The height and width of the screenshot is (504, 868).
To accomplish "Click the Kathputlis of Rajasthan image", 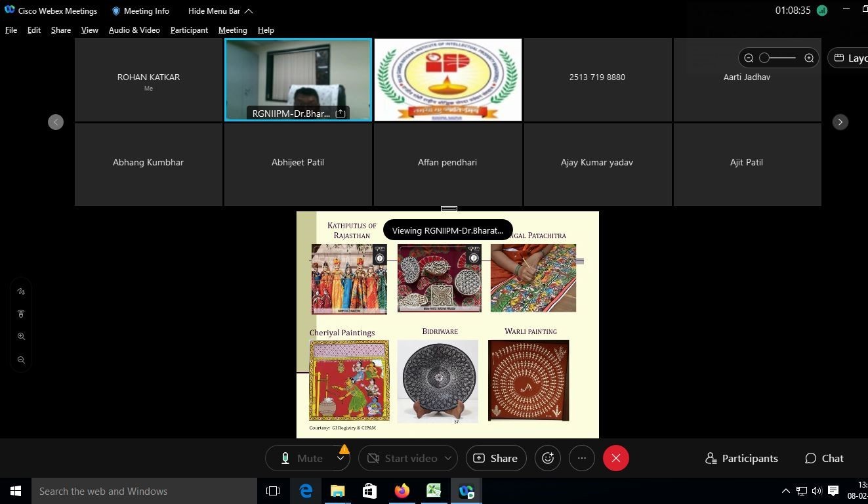I will pos(349,279).
